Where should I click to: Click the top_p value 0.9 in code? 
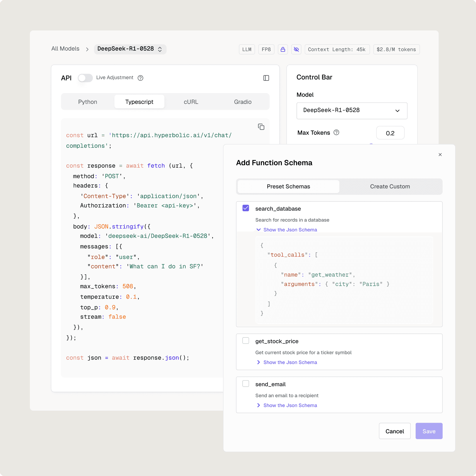[x=110, y=307]
